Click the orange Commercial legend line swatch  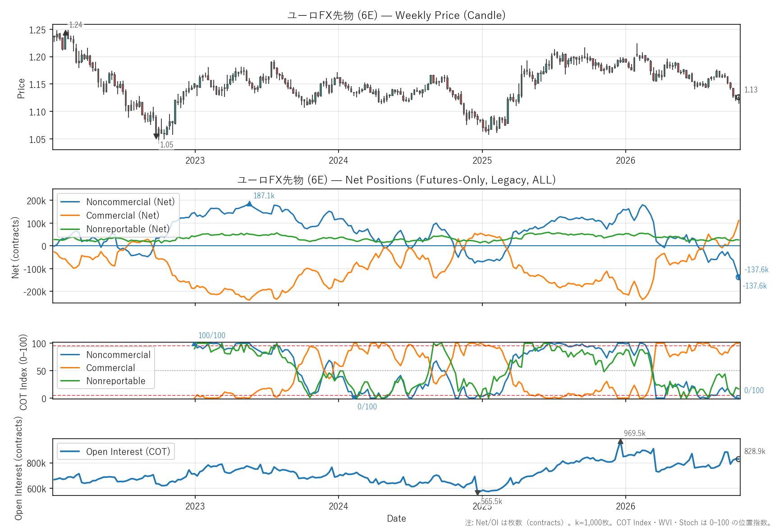tap(70, 368)
